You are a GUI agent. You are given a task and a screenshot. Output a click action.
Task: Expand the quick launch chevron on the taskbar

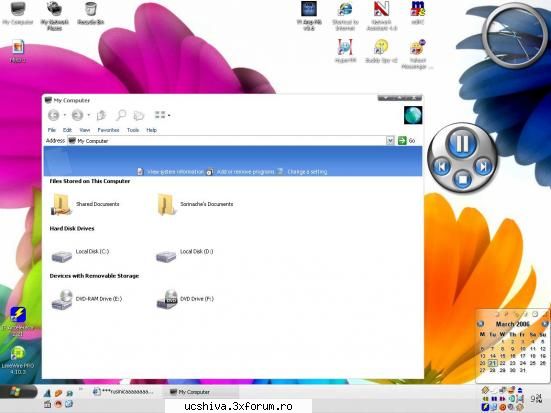pos(81,389)
